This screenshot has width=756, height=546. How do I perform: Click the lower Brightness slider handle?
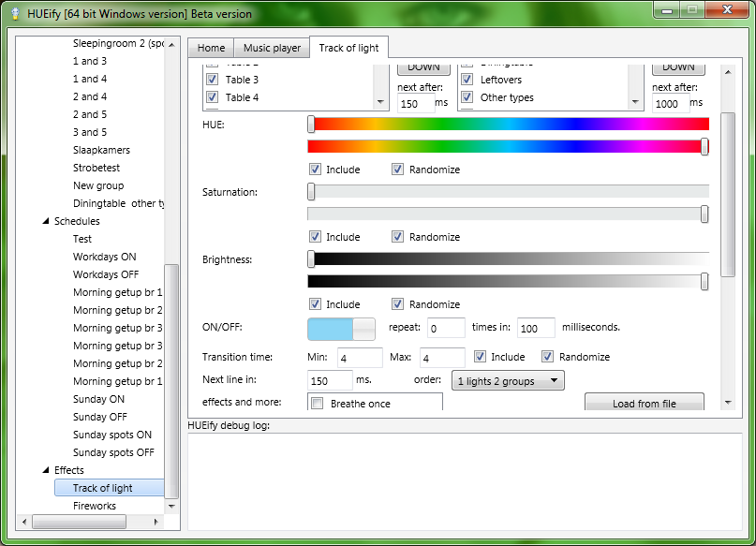point(704,282)
